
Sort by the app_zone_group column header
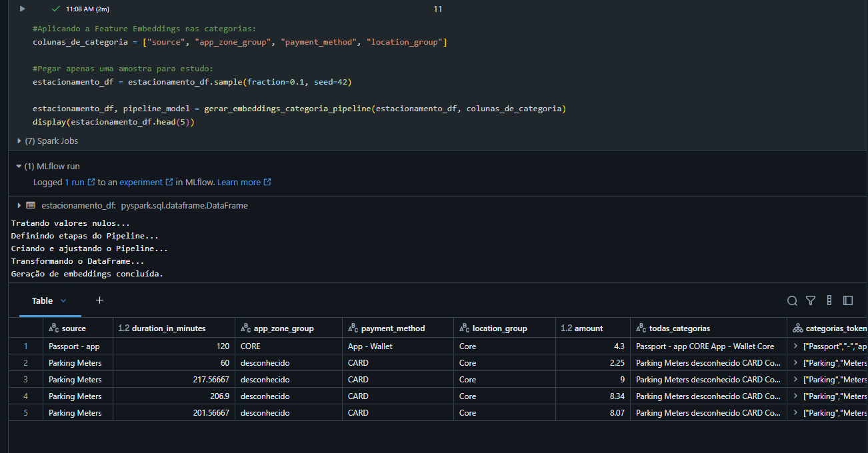283,328
